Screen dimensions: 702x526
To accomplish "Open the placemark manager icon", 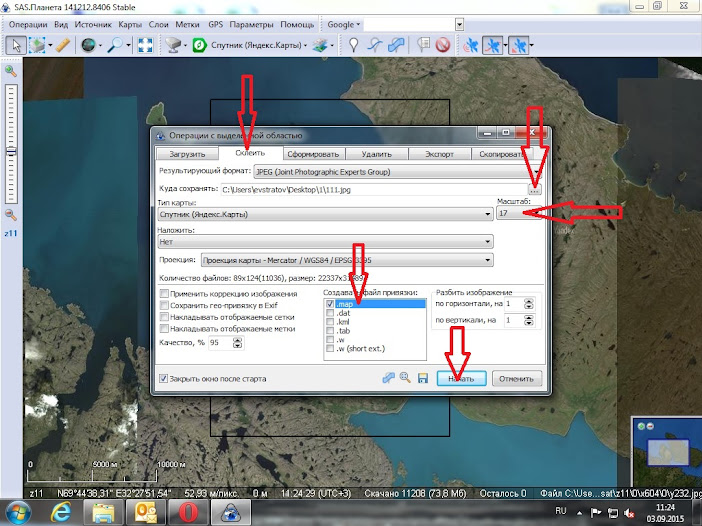I will [x=423, y=45].
